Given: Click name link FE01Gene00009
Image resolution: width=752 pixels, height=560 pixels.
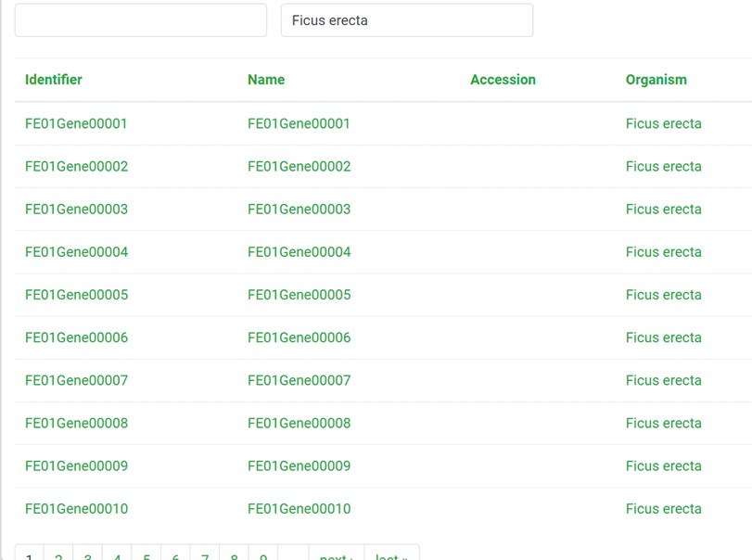Looking at the screenshot, I should (x=299, y=465).
